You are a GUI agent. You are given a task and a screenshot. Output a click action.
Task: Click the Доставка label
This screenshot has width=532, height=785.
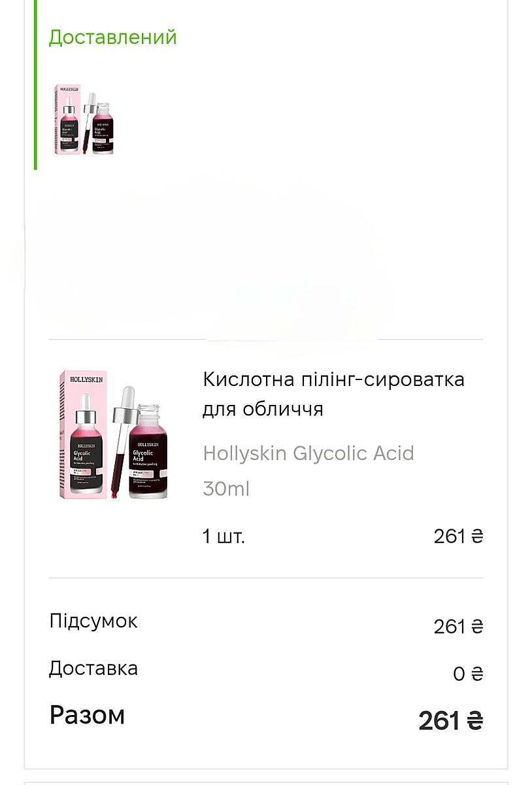click(93, 669)
